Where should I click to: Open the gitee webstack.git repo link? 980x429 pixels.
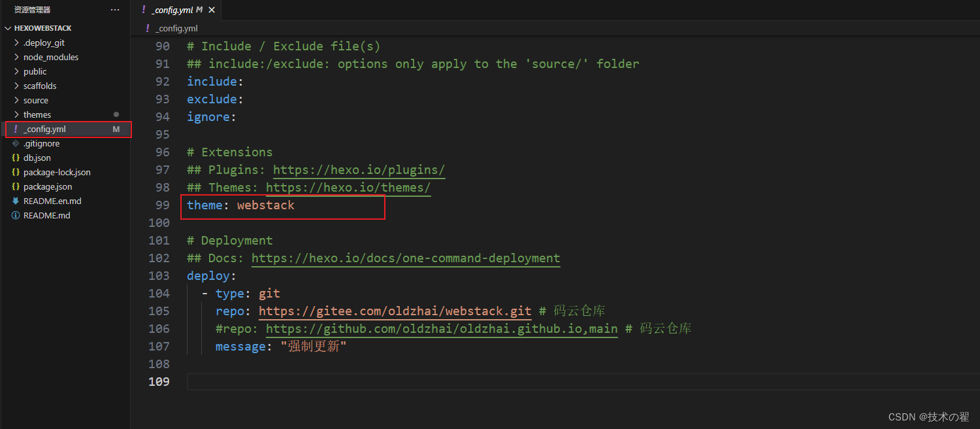(395, 311)
